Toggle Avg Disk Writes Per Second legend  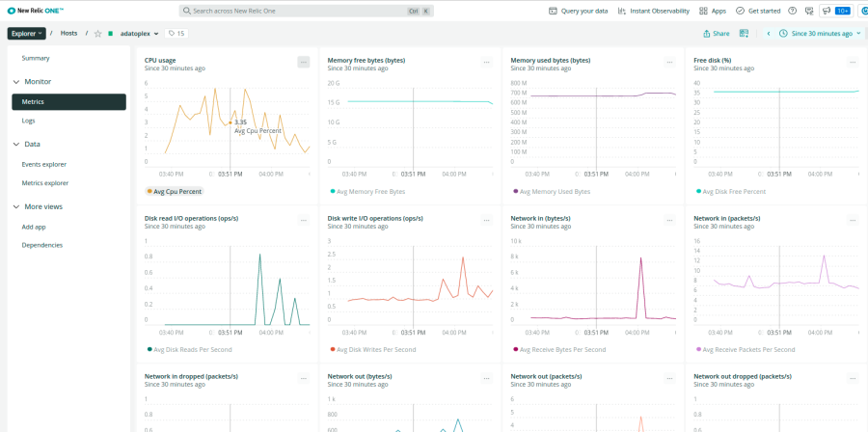[372, 349]
